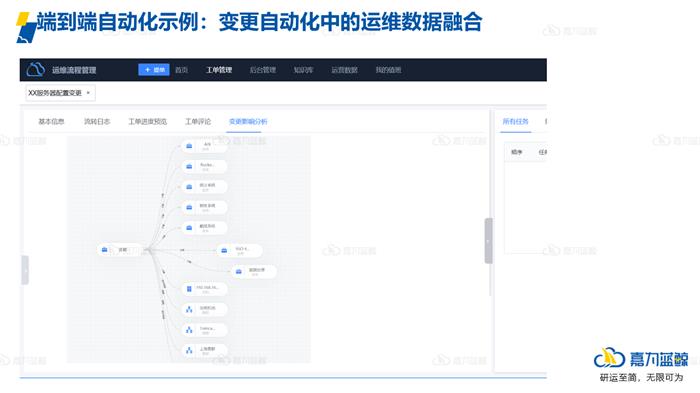Select the 变更影响分析 tab
700x393 pixels.
(x=248, y=121)
